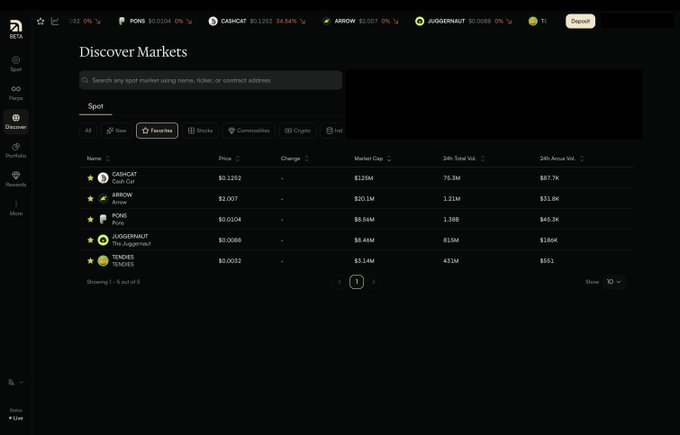The height and width of the screenshot is (435, 680).
Task: Click the star favorites icon in top ticker bar
Action: (x=40, y=21)
